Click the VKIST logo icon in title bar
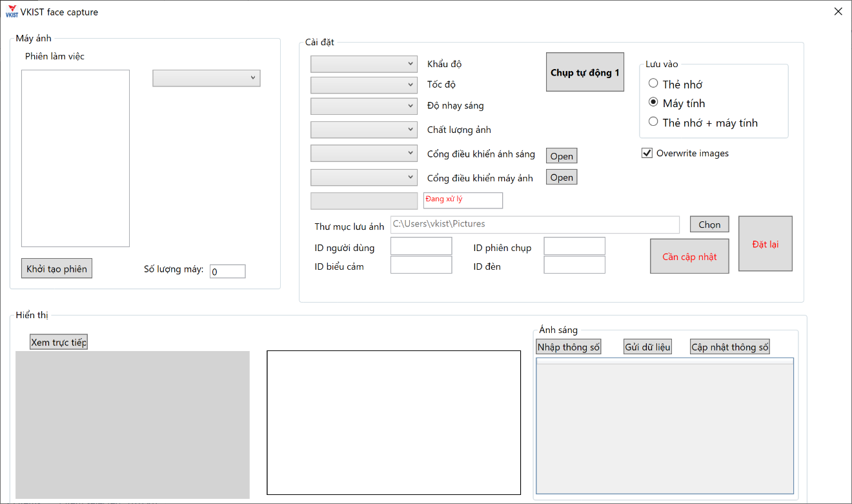The height and width of the screenshot is (504, 852). point(12,12)
